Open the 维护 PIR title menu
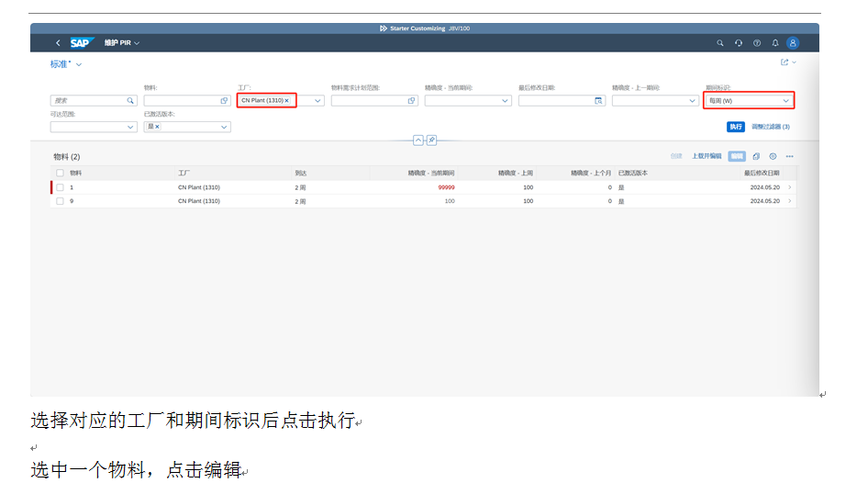Viewport: 868px width, 483px height. click(x=137, y=43)
